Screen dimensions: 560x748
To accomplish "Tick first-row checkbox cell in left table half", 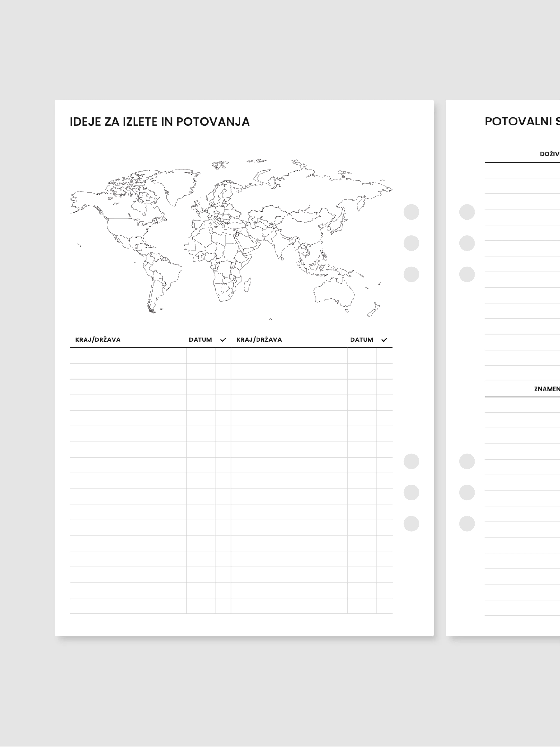I will 223,356.
